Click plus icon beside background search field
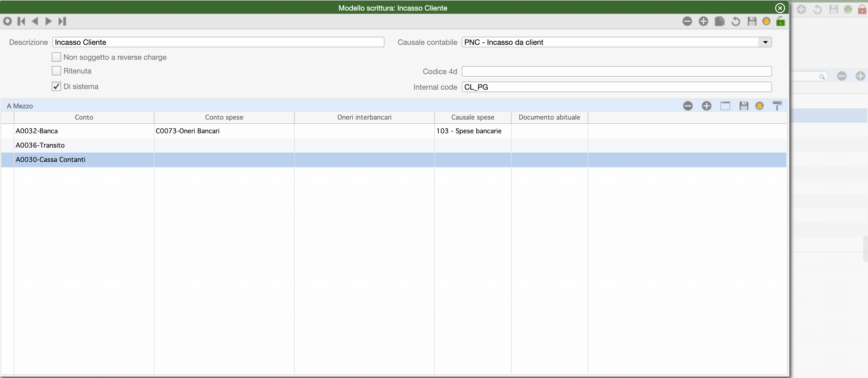This screenshot has height=378, width=868. [x=860, y=76]
